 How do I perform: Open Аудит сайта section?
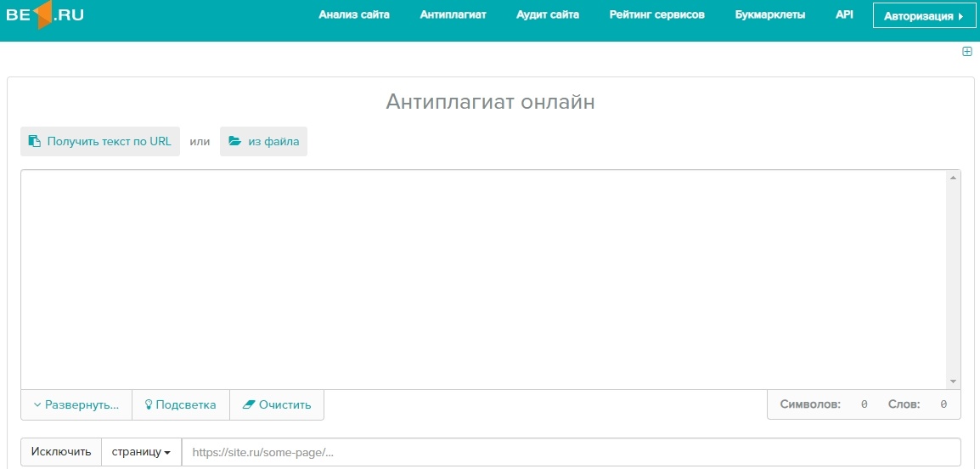coord(548,15)
